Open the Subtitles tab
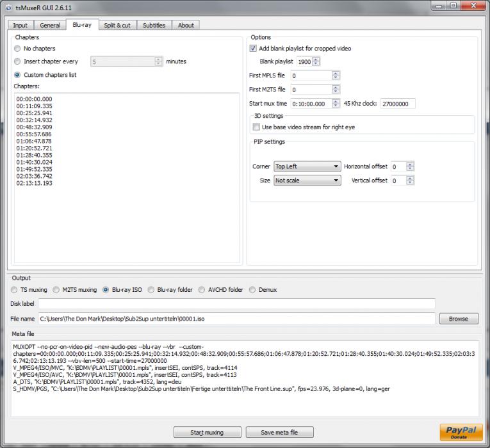Viewport: 490px width, 448px height. (x=154, y=26)
